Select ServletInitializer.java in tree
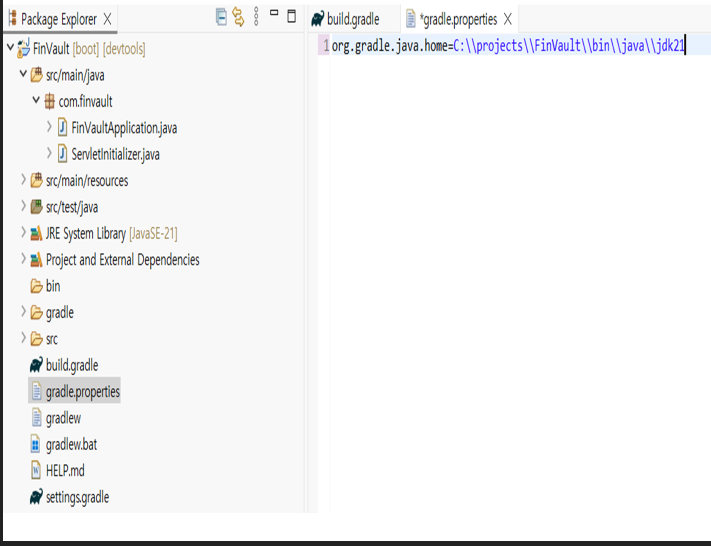Image resolution: width=711 pixels, height=546 pixels. tap(116, 154)
